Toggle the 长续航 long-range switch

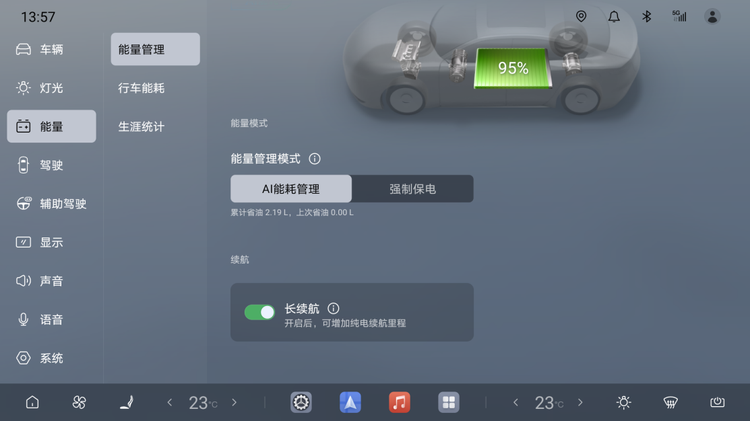coord(259,312)
